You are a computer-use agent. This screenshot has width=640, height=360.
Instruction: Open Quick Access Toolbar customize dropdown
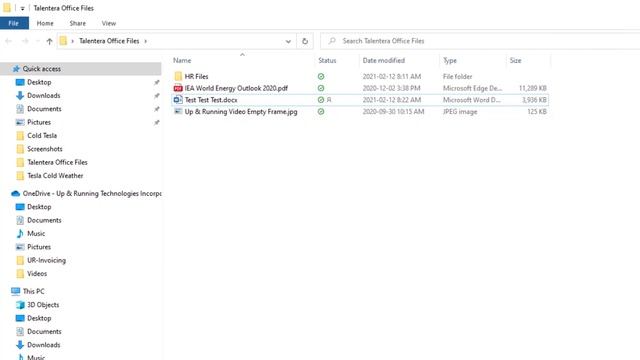[x=22, y=8]
